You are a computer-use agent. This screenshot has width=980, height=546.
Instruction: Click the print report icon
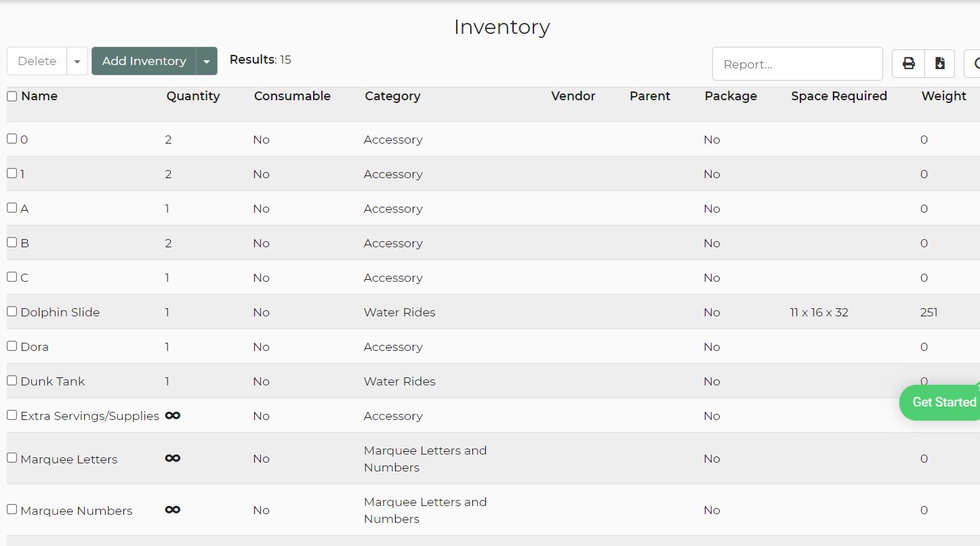click(x=908, y=64)
